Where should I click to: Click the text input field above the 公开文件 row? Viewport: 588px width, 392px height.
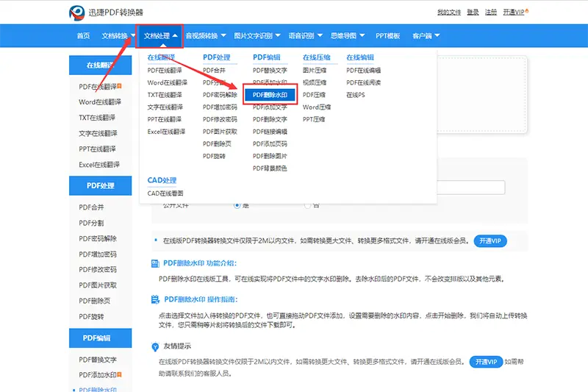pyautogui.click(x=470, y=188)
